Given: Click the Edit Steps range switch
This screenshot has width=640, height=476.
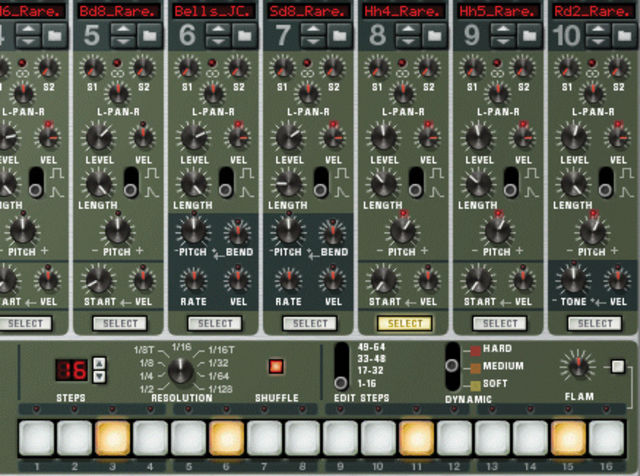Looking at the screenshot, I should click(x=341, y=366).
